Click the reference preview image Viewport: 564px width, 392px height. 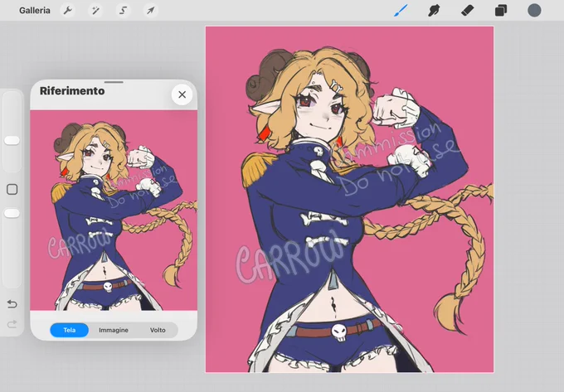click(x=114, y=211)
